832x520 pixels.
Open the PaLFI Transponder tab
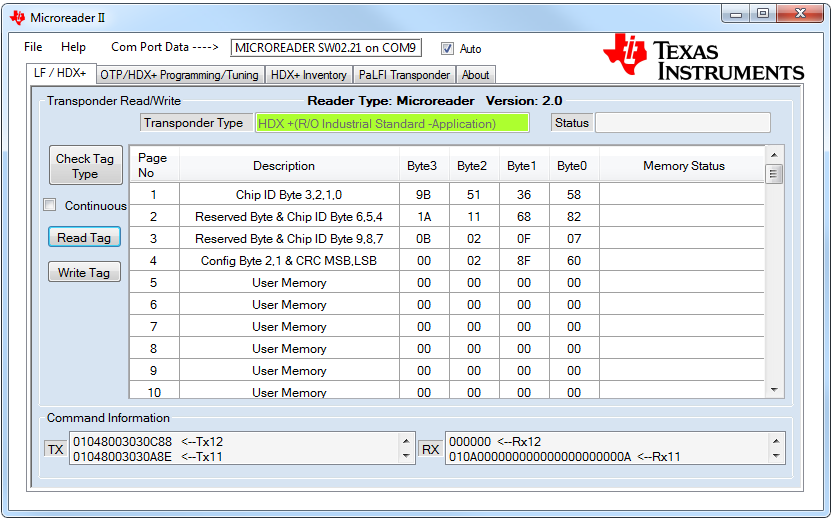click(x=404, y=75)
